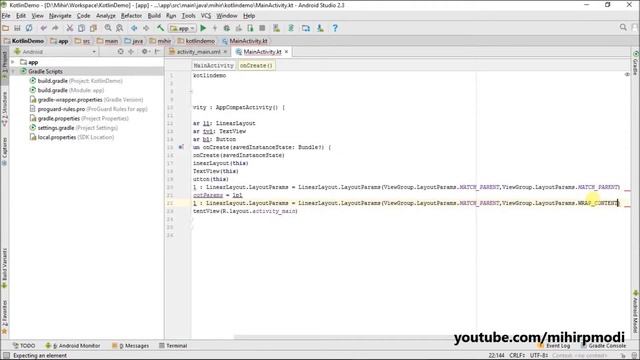Image resolution: width=640 pixels, height=360 pixels.
Task: Click MainActivity in the editor breadcrumb
Action: pyautogui.click(x=213, y=65)
